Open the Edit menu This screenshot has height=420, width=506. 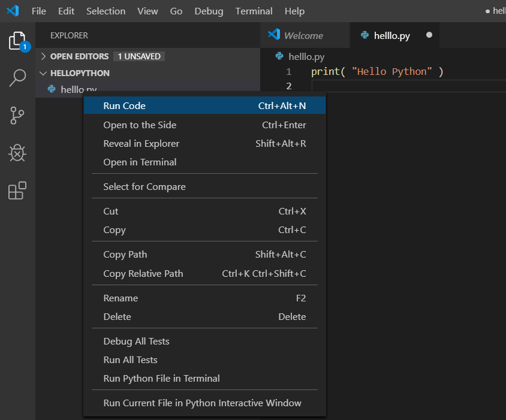[x=66, y=11]
